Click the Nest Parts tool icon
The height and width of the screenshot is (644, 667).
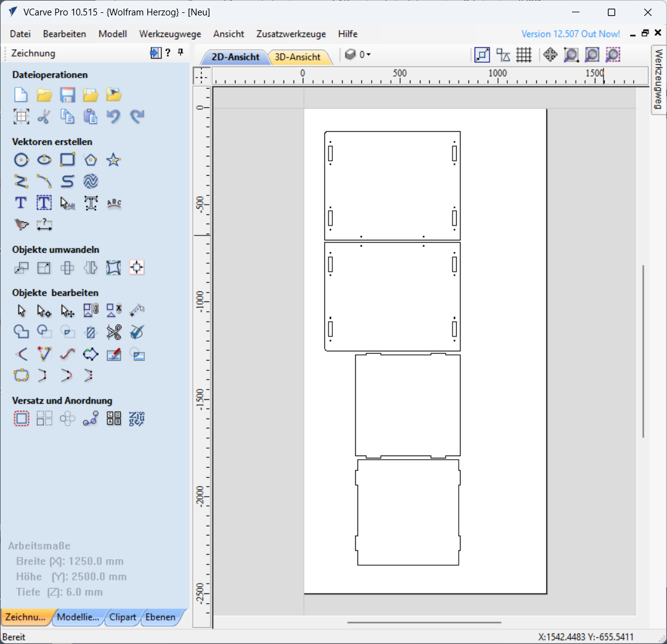(137, 419)
